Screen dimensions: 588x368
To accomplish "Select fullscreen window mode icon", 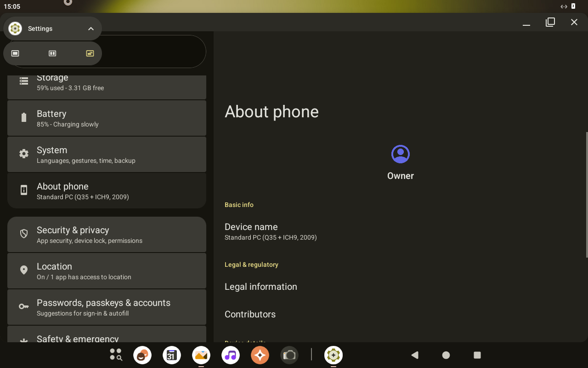I will (15, 53).
